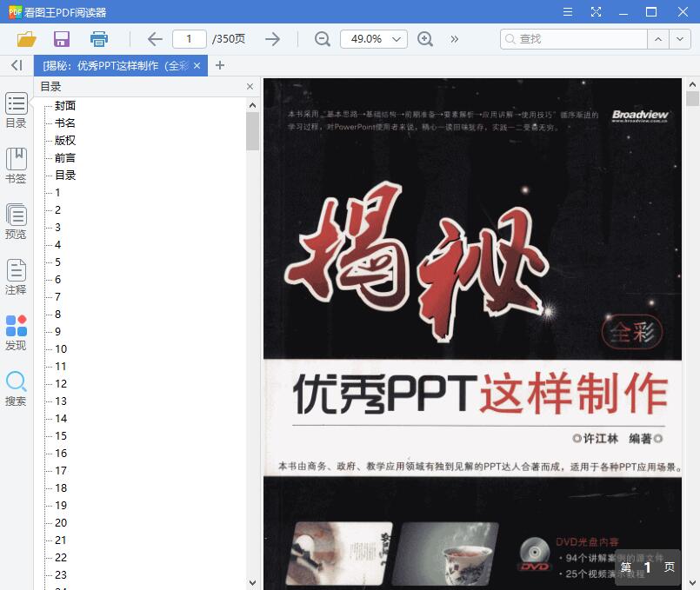The height and width of the screenshot is (590, 700).
Task: Open the 发现 discover sidebar panel
Action: pos(16,333)
